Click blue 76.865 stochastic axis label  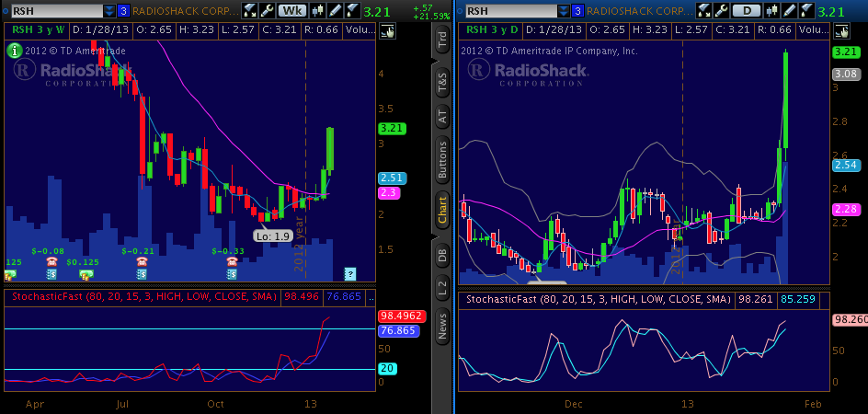(x=398, y=331)
